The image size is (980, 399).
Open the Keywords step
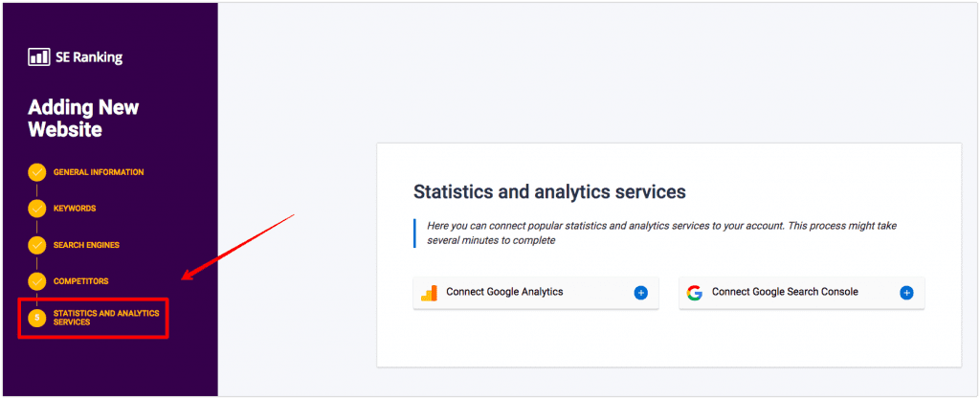click(75, 209)
